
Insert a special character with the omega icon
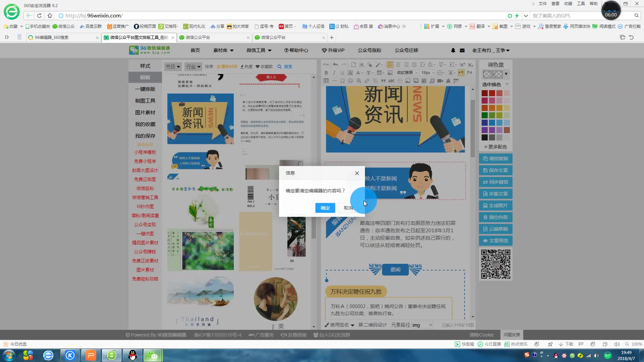342,81
